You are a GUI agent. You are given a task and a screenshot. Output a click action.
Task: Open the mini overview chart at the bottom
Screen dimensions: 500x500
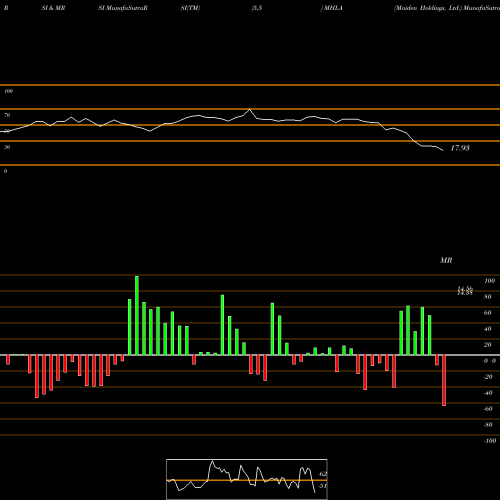pyautogui.click(x=247, y=479)
